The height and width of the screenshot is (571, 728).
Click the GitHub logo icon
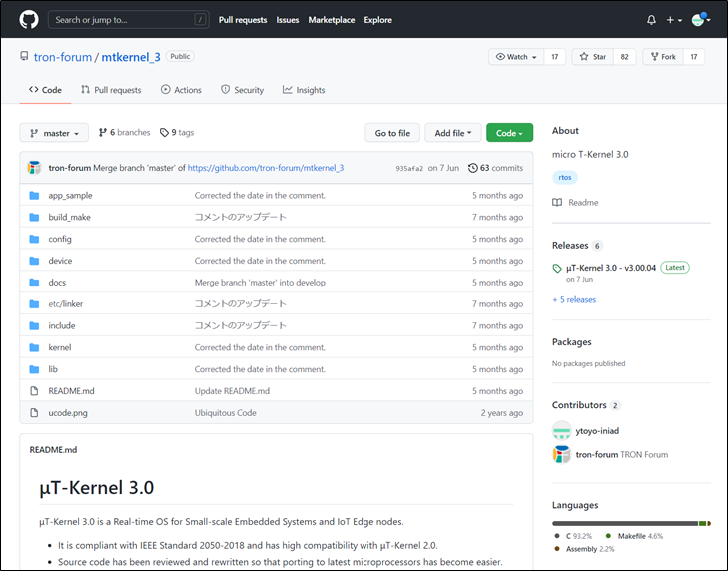point(27,20)
